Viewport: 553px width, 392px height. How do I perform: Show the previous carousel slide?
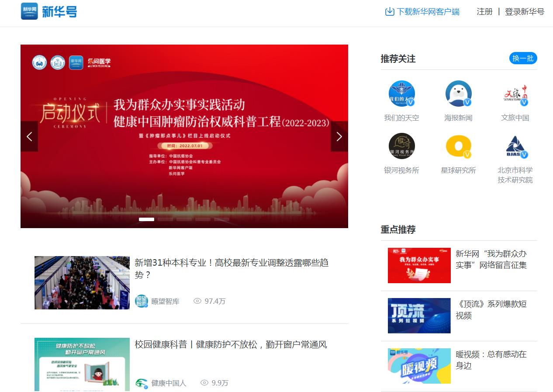click(x=29, y=136)
